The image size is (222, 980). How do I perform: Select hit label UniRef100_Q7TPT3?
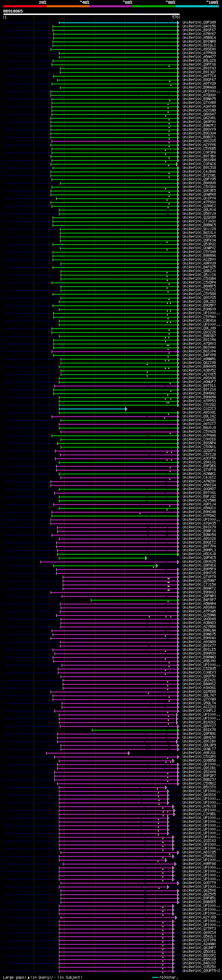[x=199, y=929]
